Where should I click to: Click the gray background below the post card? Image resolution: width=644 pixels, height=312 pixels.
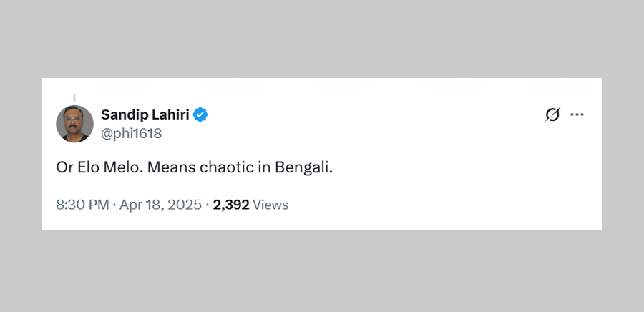322,272
